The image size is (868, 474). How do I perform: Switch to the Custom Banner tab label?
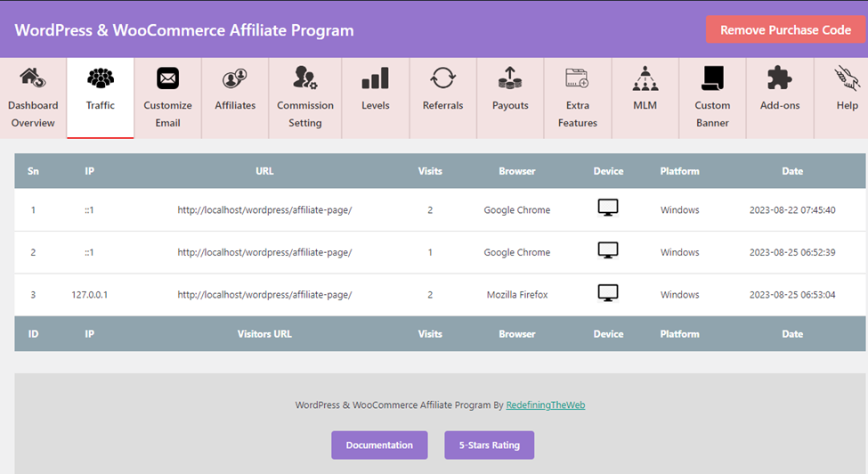coord(712,114)
